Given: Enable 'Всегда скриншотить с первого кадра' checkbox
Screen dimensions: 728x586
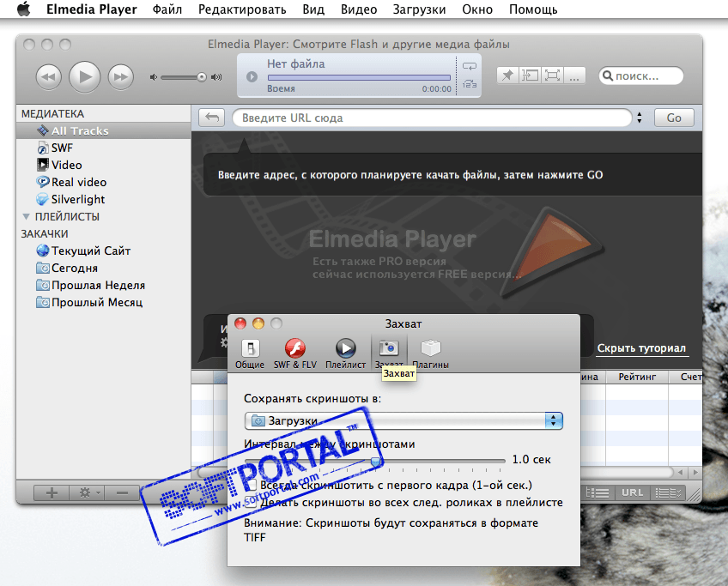Looking at the screenshot, I should coord(252,486).
